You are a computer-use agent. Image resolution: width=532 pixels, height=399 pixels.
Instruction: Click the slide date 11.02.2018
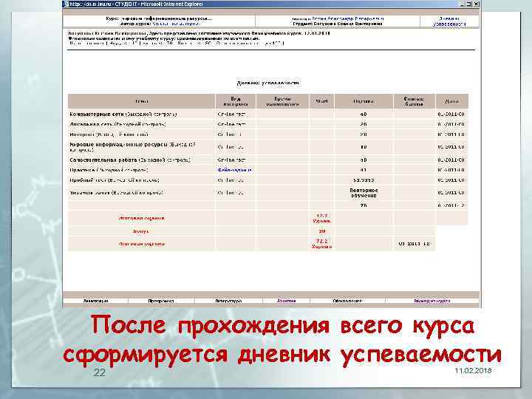coord(473,370)
